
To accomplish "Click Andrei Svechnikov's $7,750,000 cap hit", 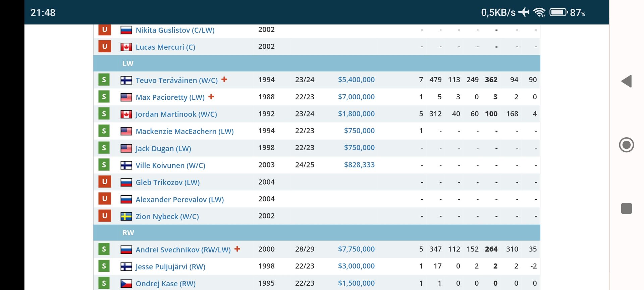I will pos(356,249).
